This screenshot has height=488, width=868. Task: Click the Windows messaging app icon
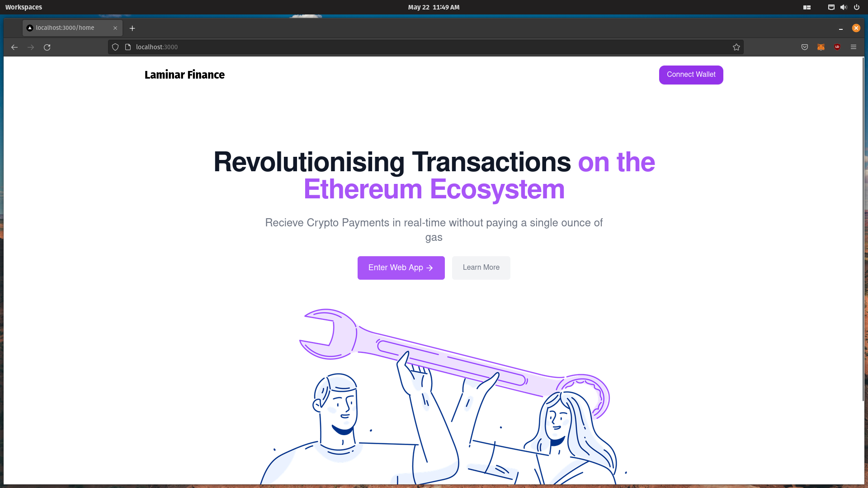pos(831,7)
